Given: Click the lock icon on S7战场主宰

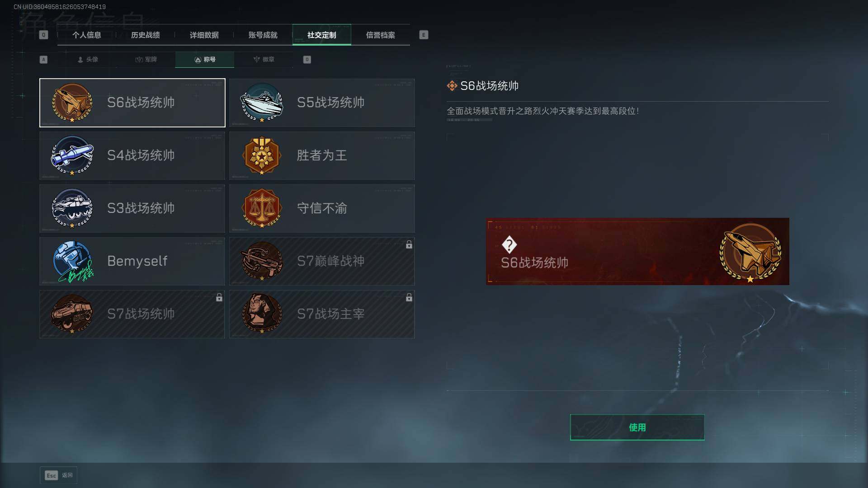Looking at the screenshot, I should [x=409, y=298].
